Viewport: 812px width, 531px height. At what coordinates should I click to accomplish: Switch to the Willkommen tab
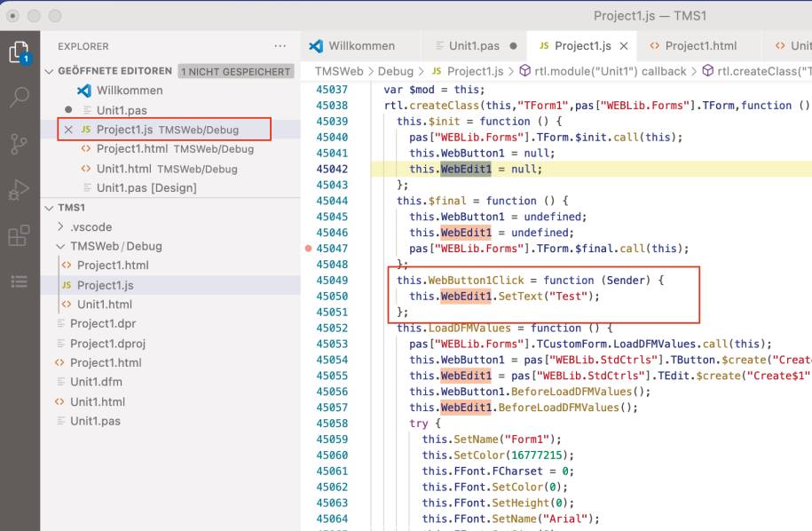[361, 46]
